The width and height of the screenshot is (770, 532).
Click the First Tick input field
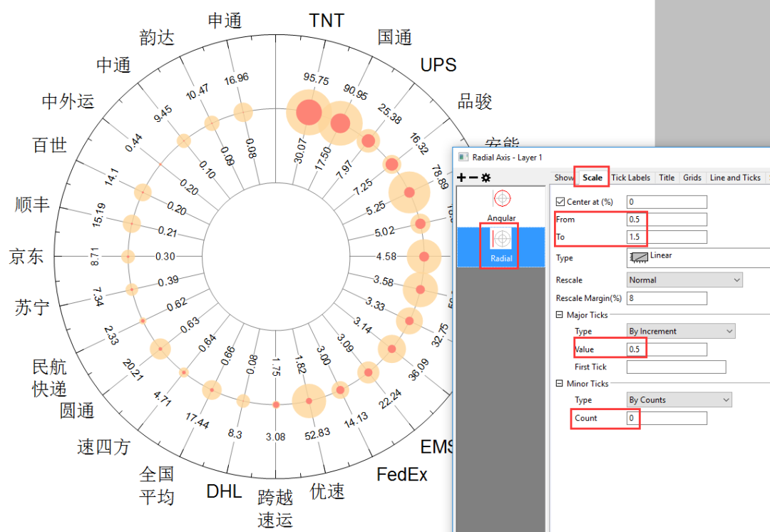(x=676, y=367)
